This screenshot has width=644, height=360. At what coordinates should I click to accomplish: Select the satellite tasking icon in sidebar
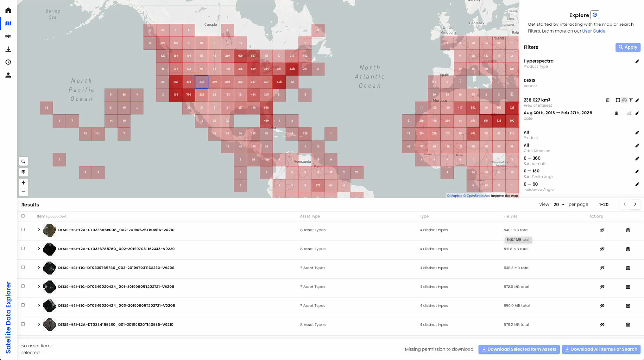[8, 36]
